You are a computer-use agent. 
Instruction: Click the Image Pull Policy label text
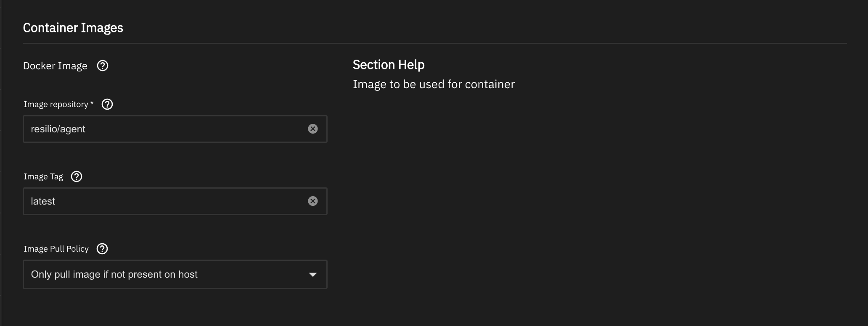[x=56, y=249]
